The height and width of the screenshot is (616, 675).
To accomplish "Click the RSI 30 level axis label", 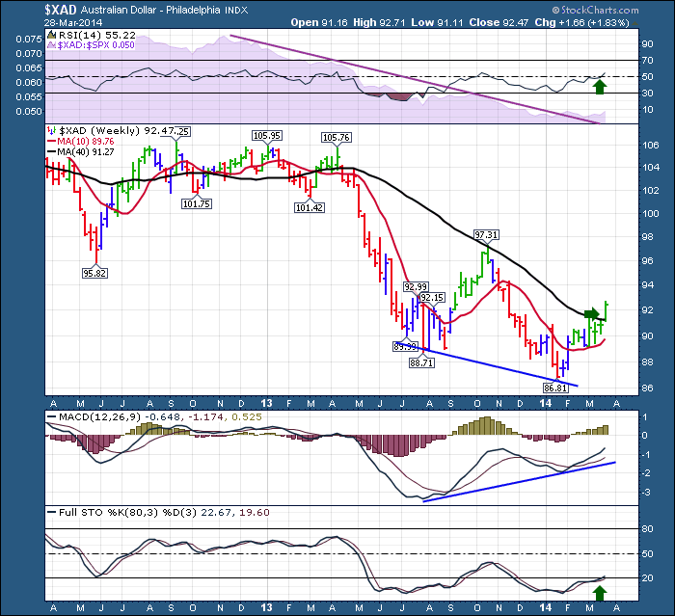I will pyautogui.click(x=647, y=93).
